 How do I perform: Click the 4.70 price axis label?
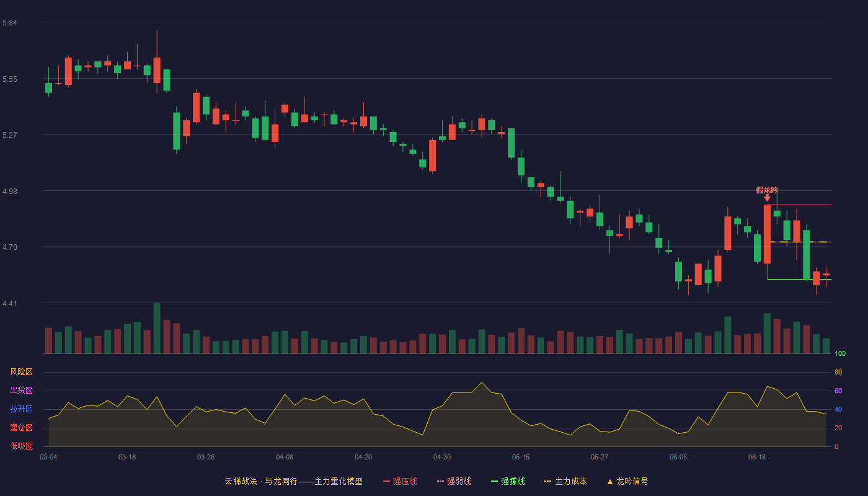click(x=10, y=247)
